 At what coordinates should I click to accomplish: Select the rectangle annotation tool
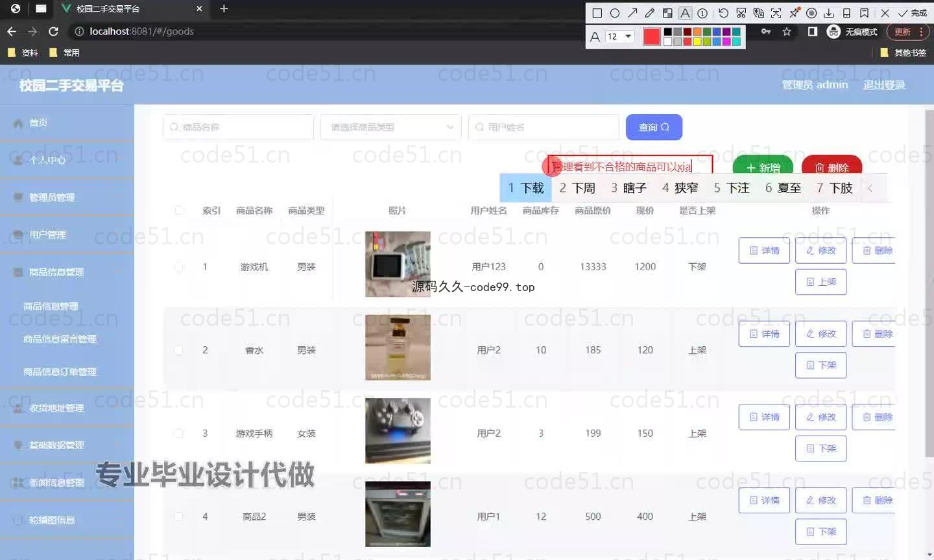(597, 13)
